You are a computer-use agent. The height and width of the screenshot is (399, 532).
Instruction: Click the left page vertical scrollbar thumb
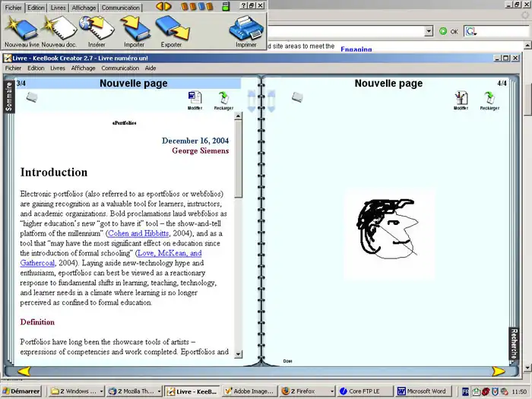tap(238, 159)
